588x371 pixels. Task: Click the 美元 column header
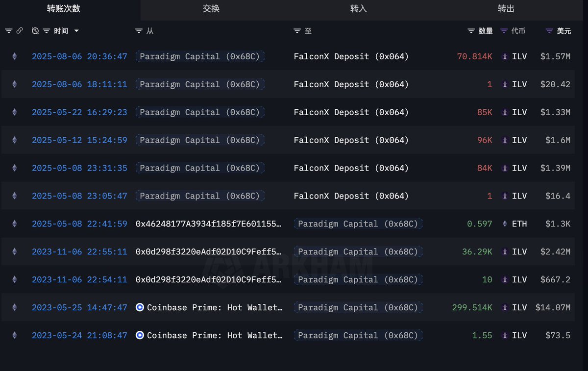pos(564,31)
